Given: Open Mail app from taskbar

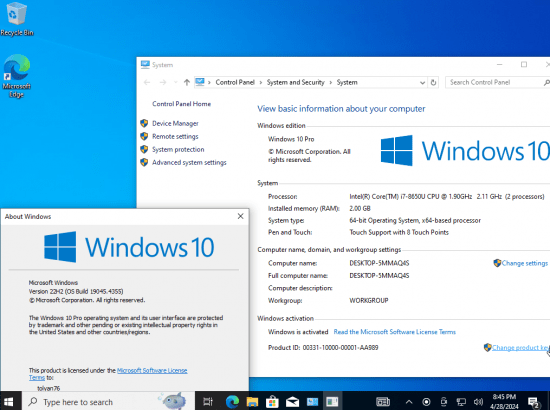Looking at the screenshot, I should pyautogui.click(x=292, y=402).
